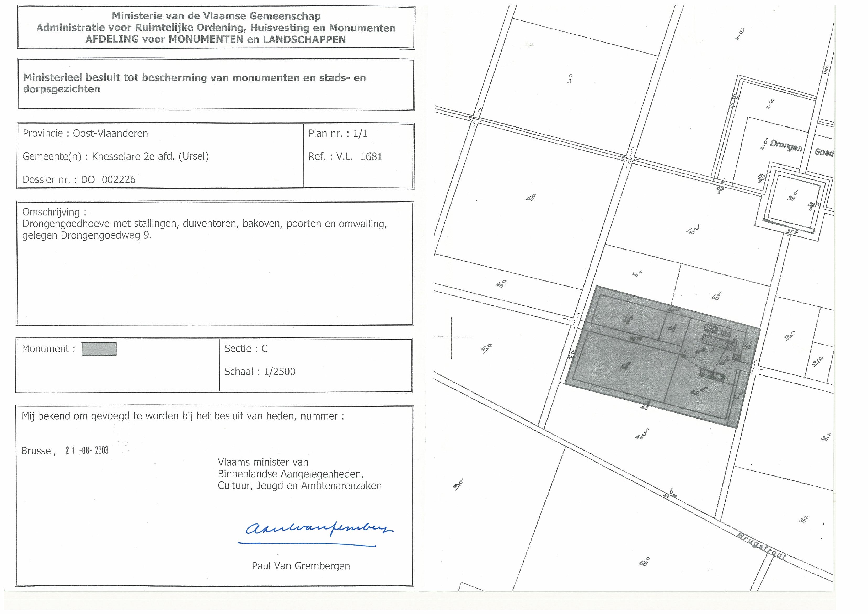Click the Schaal 1/2500 text
The width and height of the screenshot is (868, 614).
point(259,372)
